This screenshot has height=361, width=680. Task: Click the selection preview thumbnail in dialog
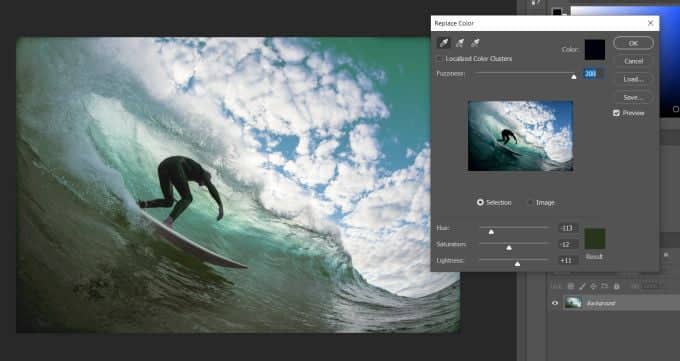click(520, 136)
